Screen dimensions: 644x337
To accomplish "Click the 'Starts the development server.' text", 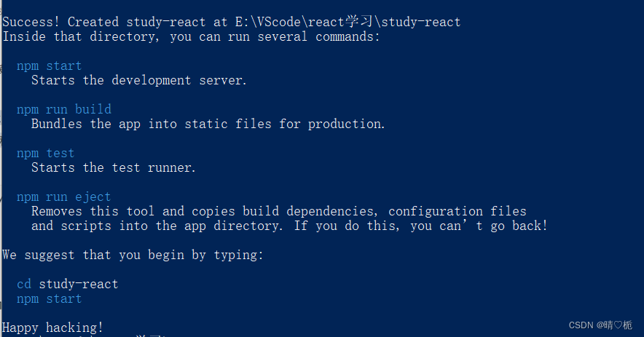I will coord(139,80).
